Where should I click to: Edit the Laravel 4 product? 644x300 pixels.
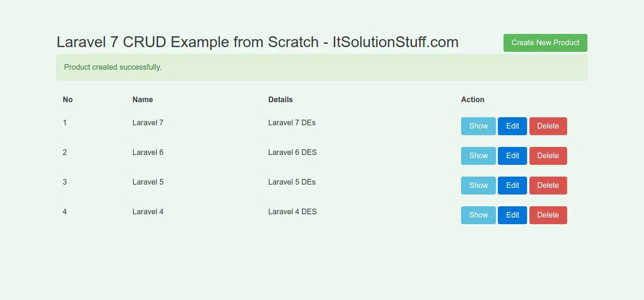(x=512, y=215)
